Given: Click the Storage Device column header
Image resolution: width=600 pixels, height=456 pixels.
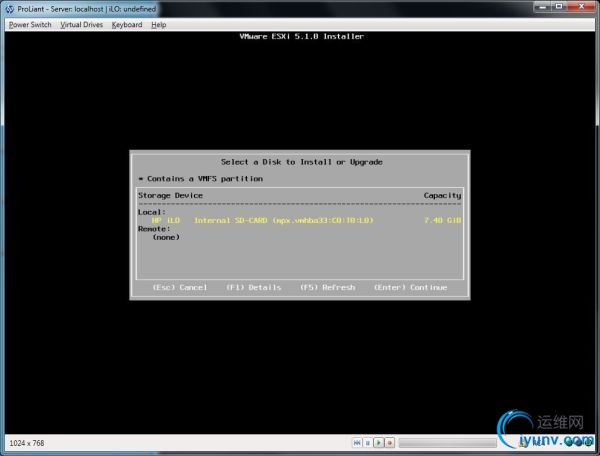Looking at the screenshot, I should 170,195.
